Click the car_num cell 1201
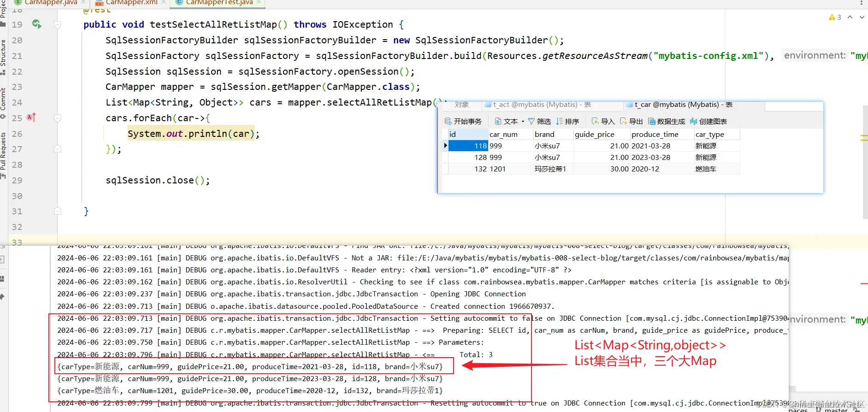 [x=511, y=169]
